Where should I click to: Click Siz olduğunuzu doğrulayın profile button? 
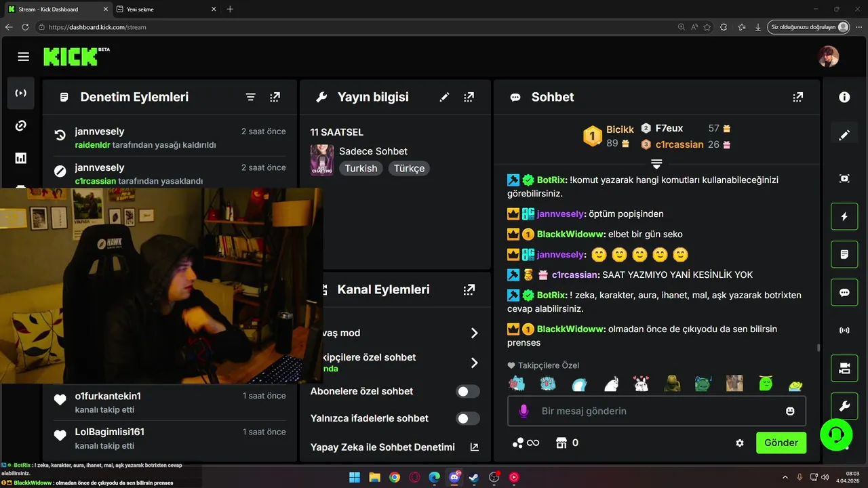point(809,27)
